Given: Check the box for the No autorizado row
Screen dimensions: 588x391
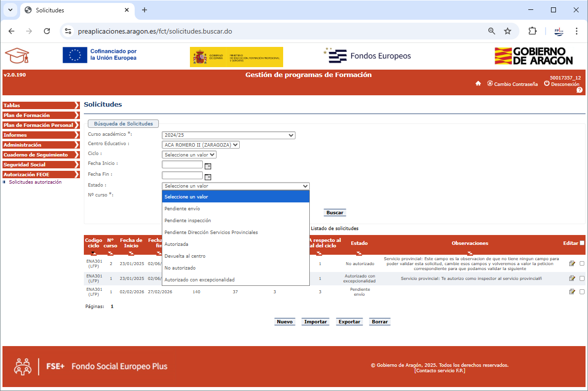Looking at the screenshot, I should pos(582,264).
